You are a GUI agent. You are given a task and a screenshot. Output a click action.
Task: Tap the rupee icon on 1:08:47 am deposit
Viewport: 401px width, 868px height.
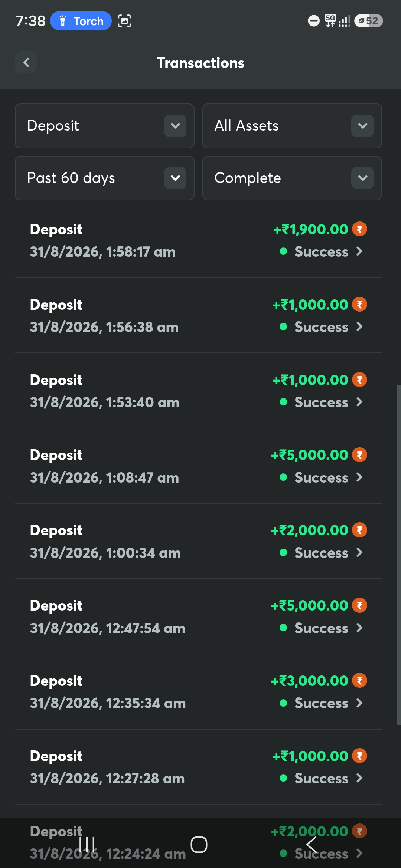click(x=359, y=455)
